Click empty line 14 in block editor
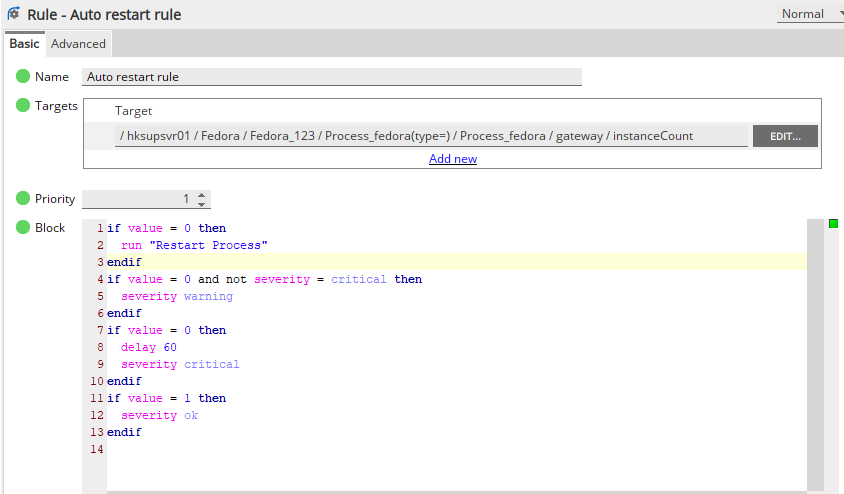Viewport: 844px width, 494px height. 456,449
